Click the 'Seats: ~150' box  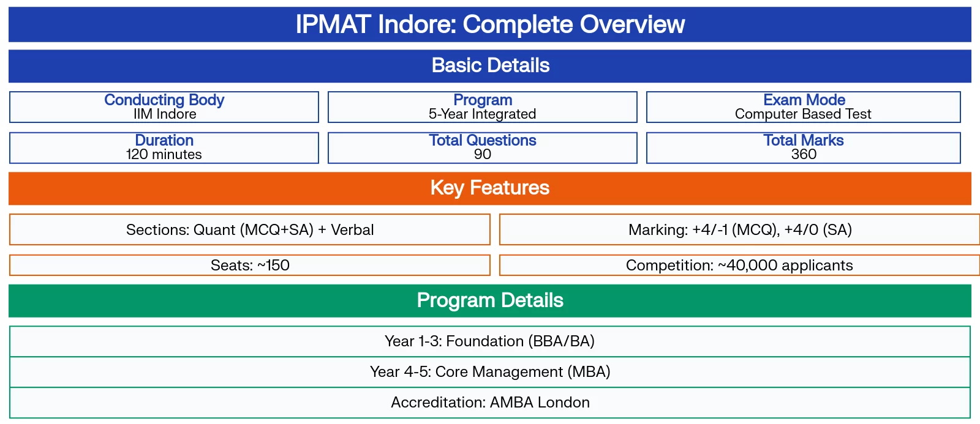coord(250,265)
